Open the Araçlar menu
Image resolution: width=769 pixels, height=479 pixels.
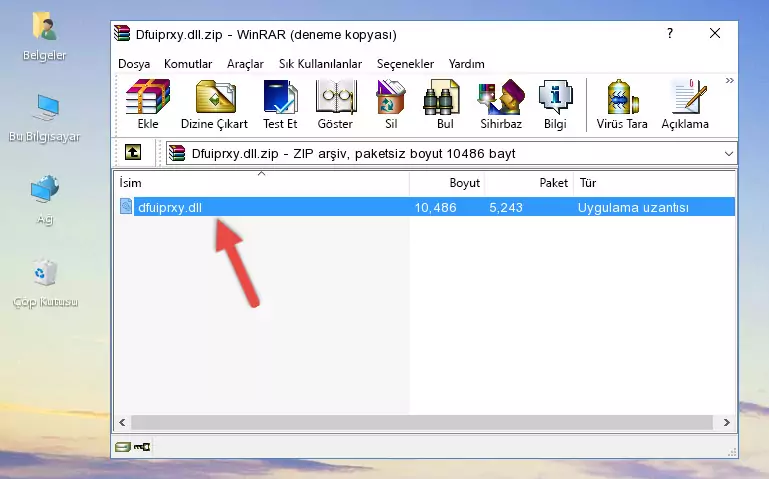[245, 64]
